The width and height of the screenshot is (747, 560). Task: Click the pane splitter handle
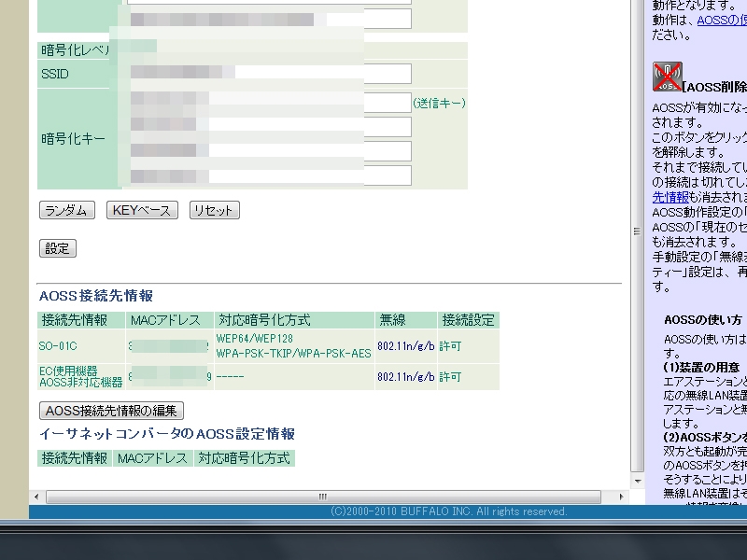tap(637, 231)
